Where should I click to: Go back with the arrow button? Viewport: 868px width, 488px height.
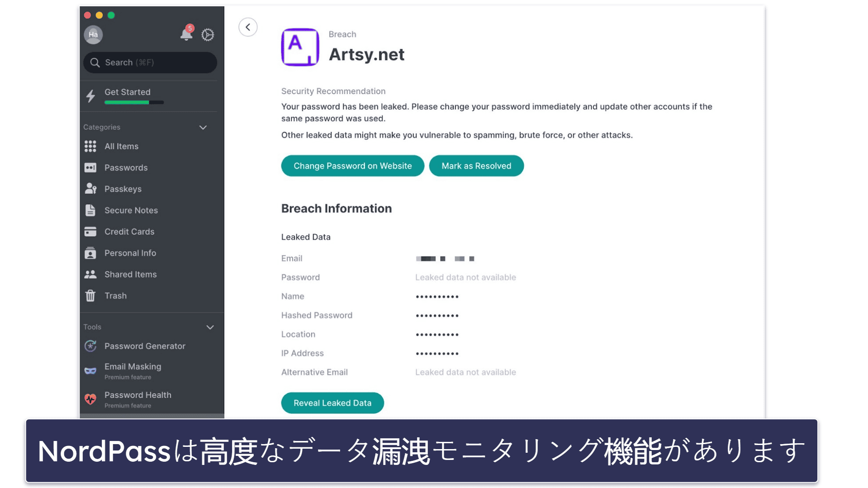point(248,27)
